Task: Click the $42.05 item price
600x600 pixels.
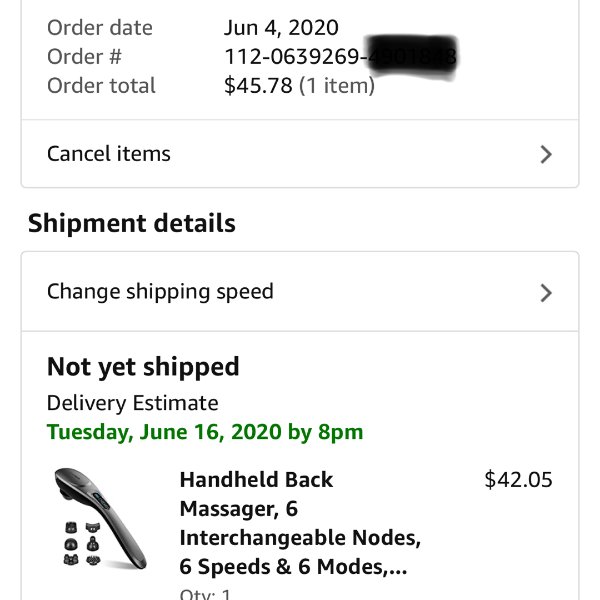Action: (x=518, y=479)
